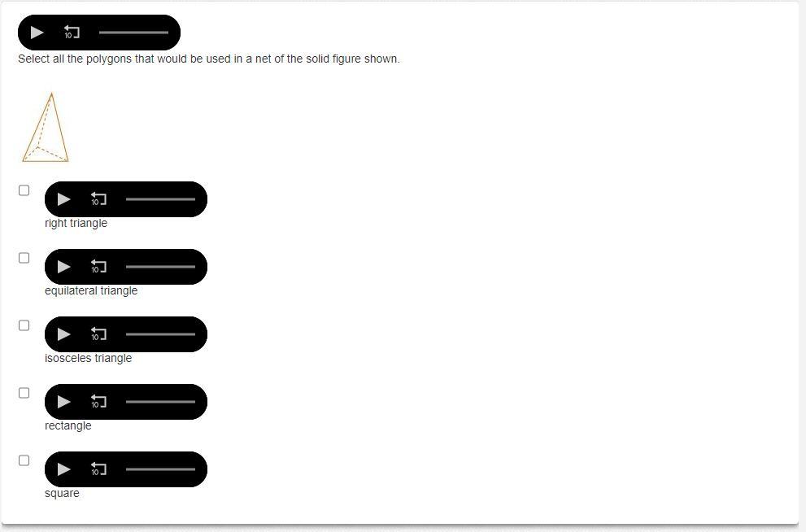Check the equilateral triangle checkbox
Image resolution: width=806 pixels, height=532 pixels.
pos(24,258)
